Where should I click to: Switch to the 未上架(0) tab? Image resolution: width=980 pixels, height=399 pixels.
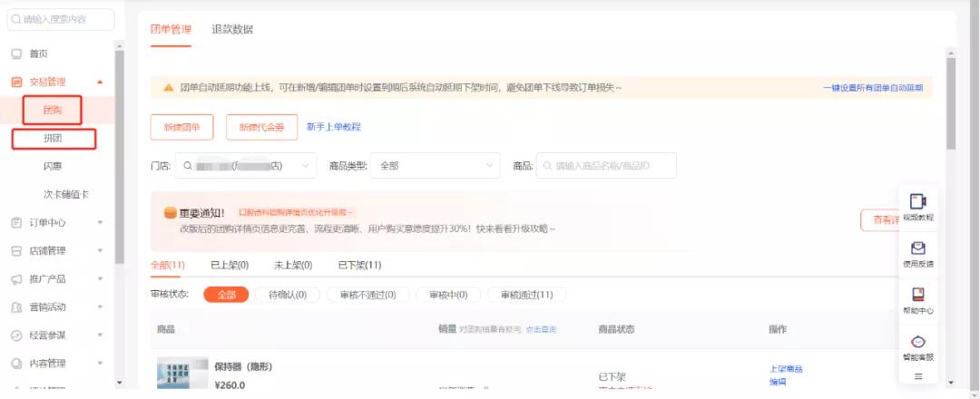[293, 266]
